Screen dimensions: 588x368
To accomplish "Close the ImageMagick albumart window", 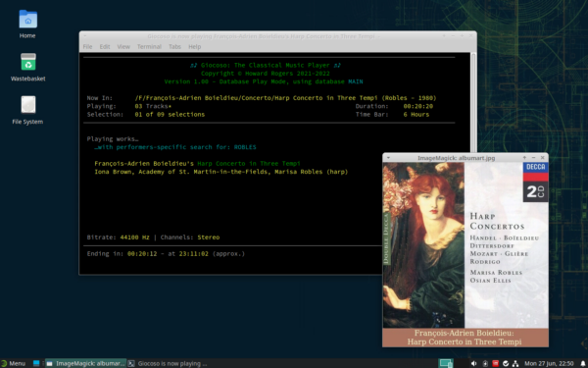I will coord(542,158).
